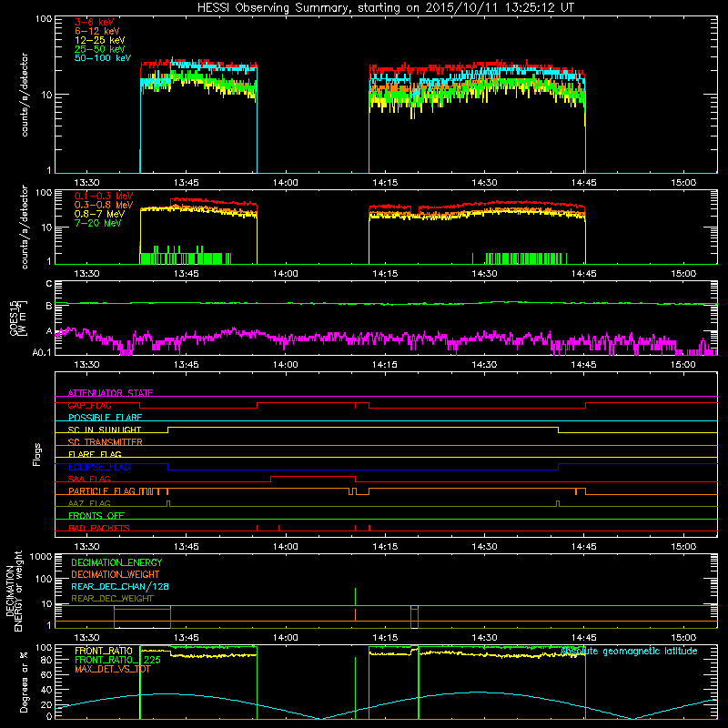The width and height of the screenshot is (728, 728).
Task: Click the Absolute geomagnetic latitude label
Action: click(629, 651)
